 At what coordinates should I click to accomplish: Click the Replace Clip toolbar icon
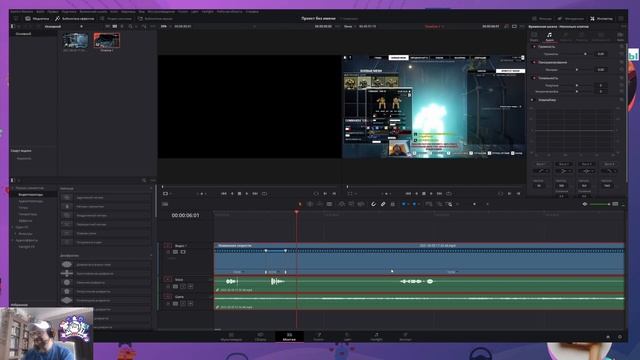click(x=361, y=204)
